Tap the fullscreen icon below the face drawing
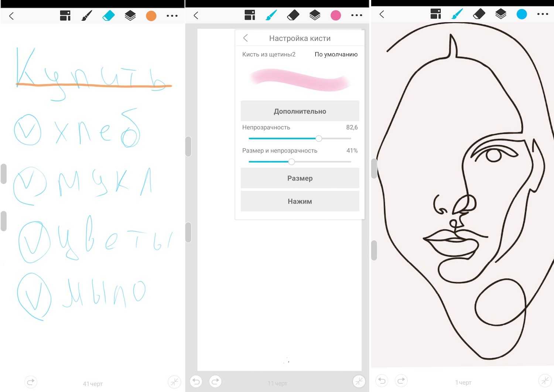The image size is (554, 392). pyautogui.click(x=545, y=380)
